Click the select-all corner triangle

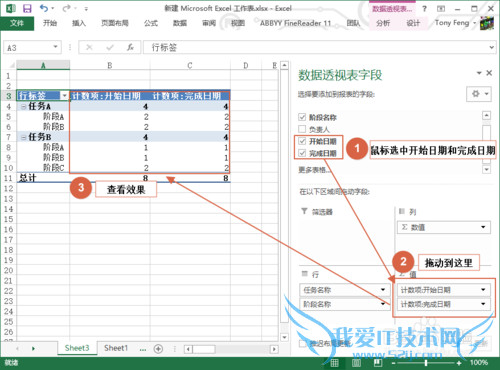click(11, 65)
